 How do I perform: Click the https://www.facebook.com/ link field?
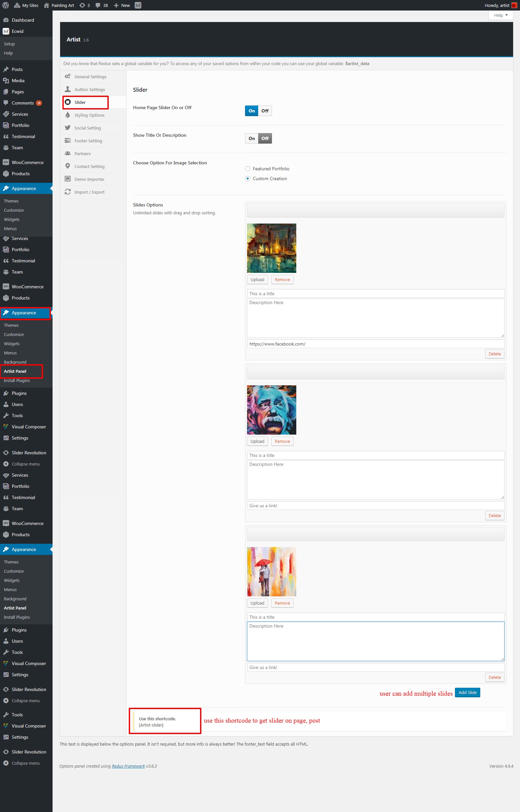[x=375, y=344]
